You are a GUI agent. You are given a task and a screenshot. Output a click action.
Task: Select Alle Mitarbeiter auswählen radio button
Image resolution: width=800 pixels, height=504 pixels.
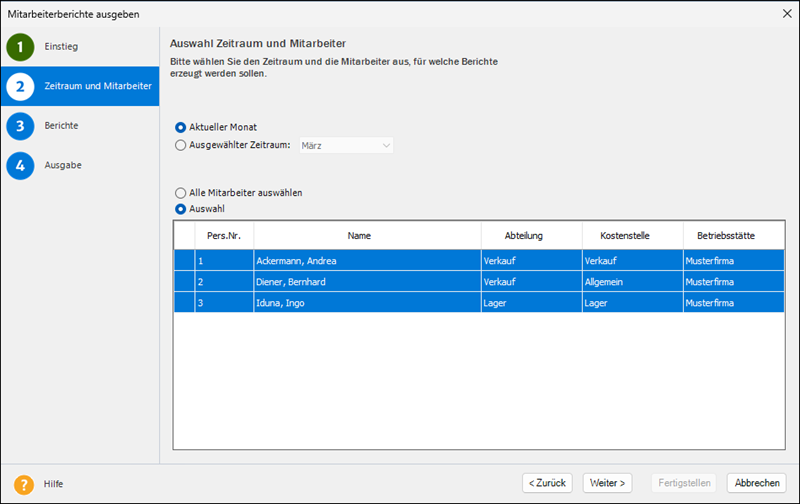click(180, 193)
